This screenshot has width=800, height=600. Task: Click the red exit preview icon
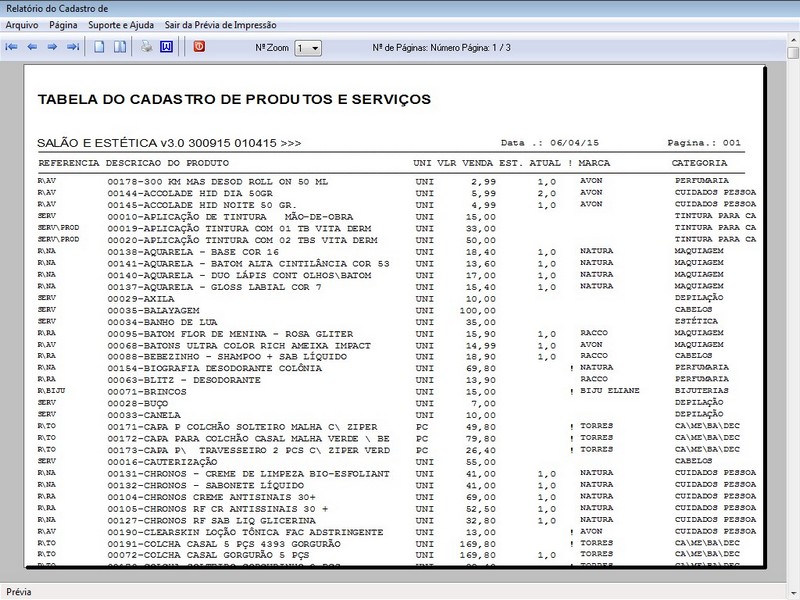tap(199, 47)
